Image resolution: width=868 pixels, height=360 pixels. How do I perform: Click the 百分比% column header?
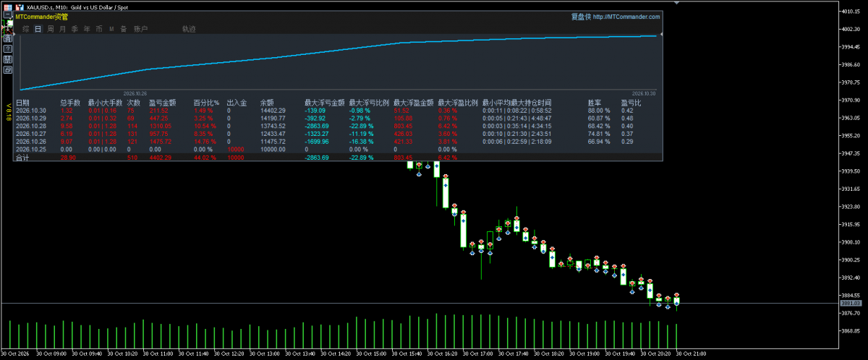click(x=206, y=103)
